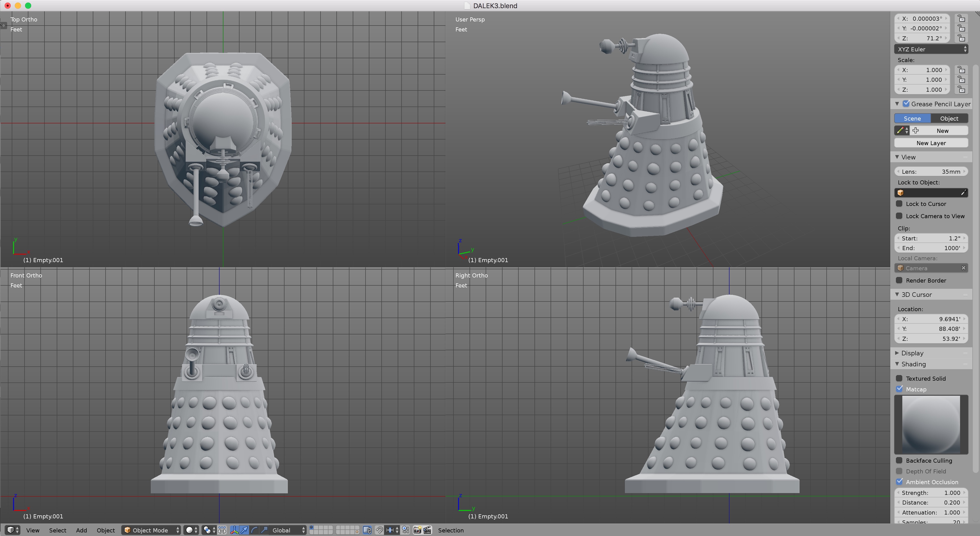Collapse the 3D Cursor panel
980x536 pixels.
coord(897,294)
